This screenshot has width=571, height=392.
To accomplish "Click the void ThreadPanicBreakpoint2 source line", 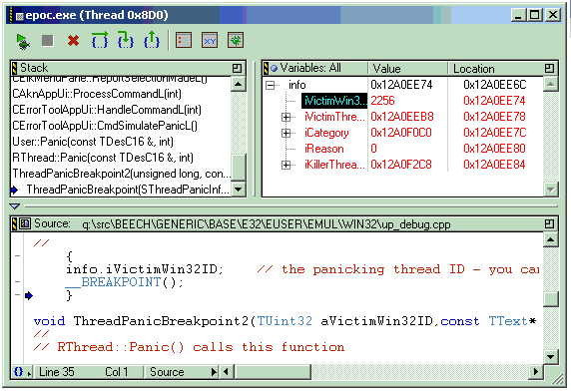I will click(285, 321).
